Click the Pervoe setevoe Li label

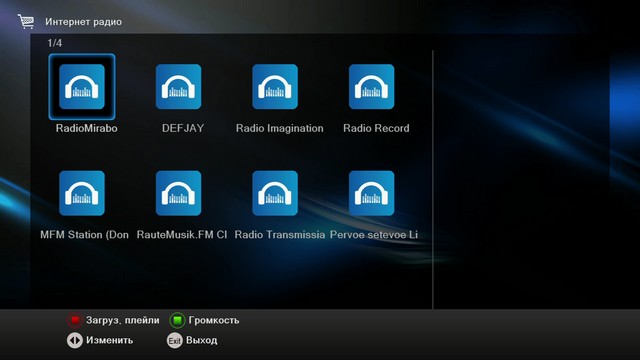pyautogui.click(x=374, y=235)
